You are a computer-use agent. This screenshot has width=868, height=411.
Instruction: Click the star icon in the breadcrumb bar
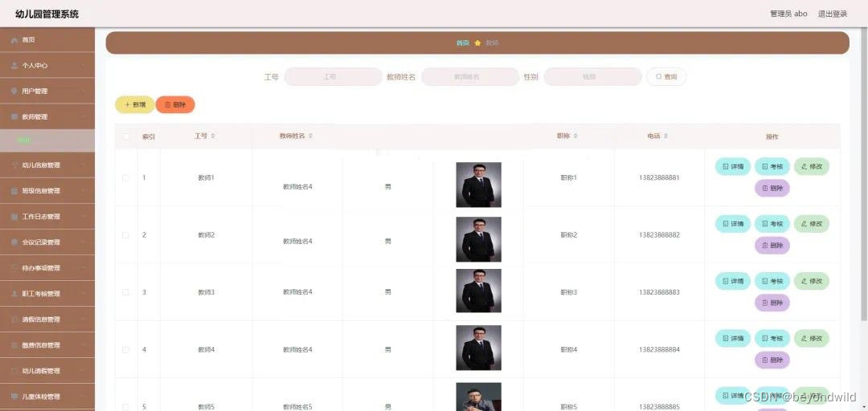pyautogui.click(x=477, y=43)
